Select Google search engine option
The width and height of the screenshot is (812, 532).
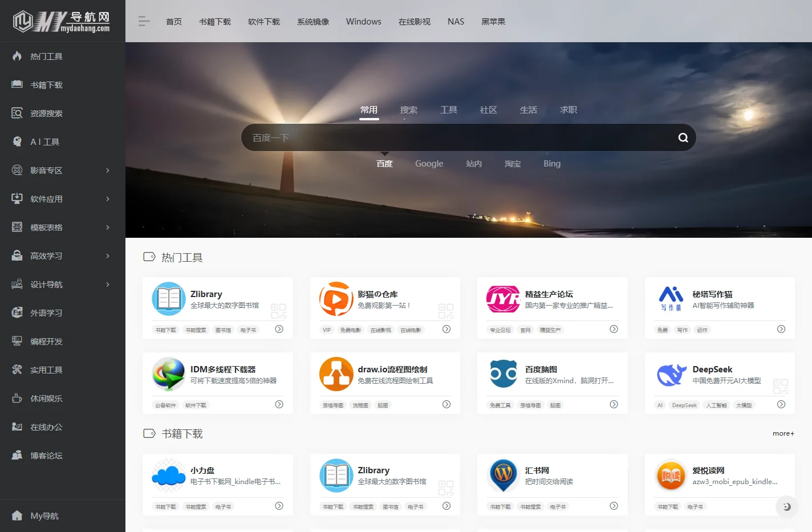[429, 164]
